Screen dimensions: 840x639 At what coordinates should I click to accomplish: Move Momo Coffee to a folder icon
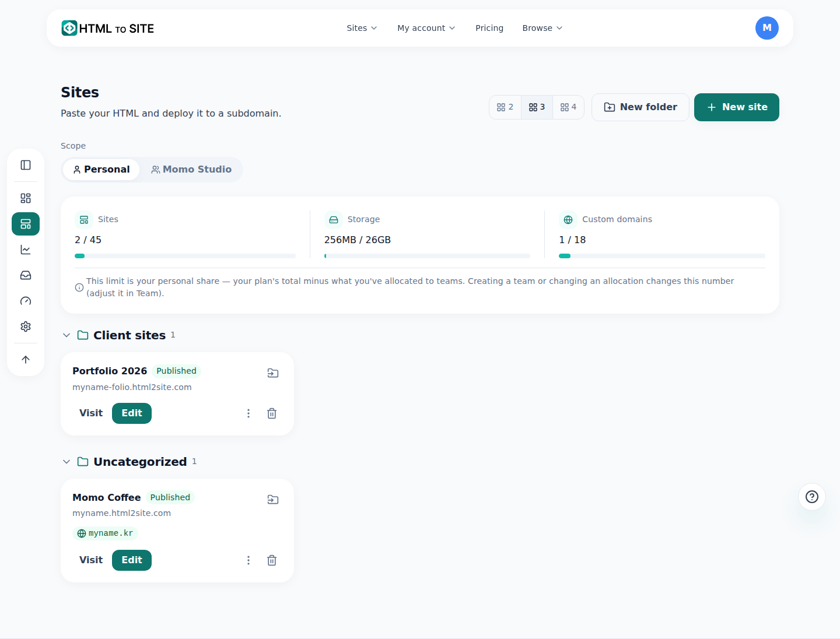pyautogui.click(x=273, y=500)
